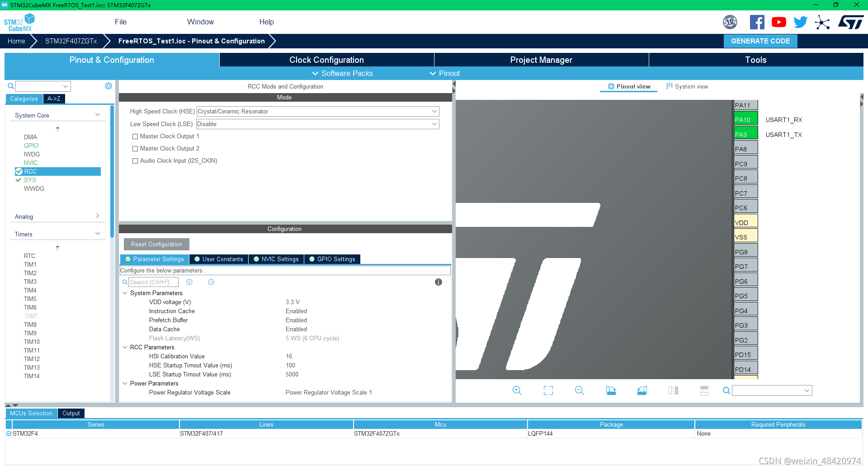Open the Window menu
Viewport: 868px width, 470px height.
(x=200, y=22)
